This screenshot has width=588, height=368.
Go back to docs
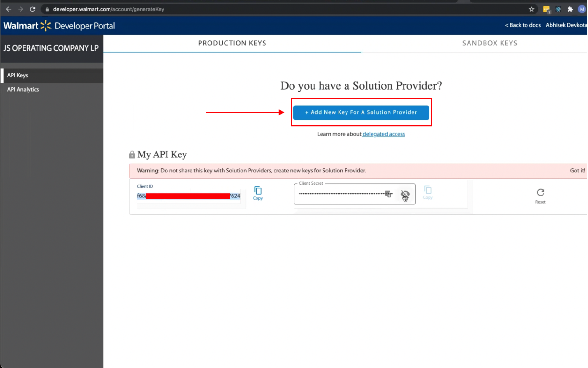[x=523, y=25]
